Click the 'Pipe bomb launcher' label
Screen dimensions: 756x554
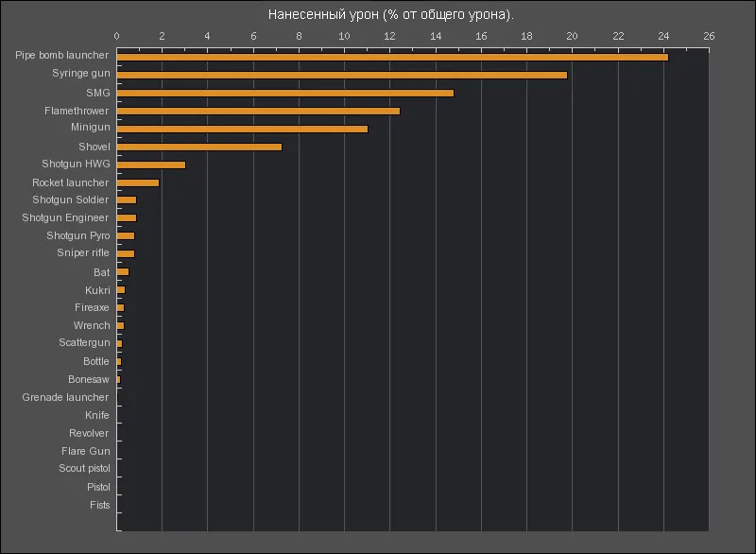pyautogui.click(x=61, y=55)
